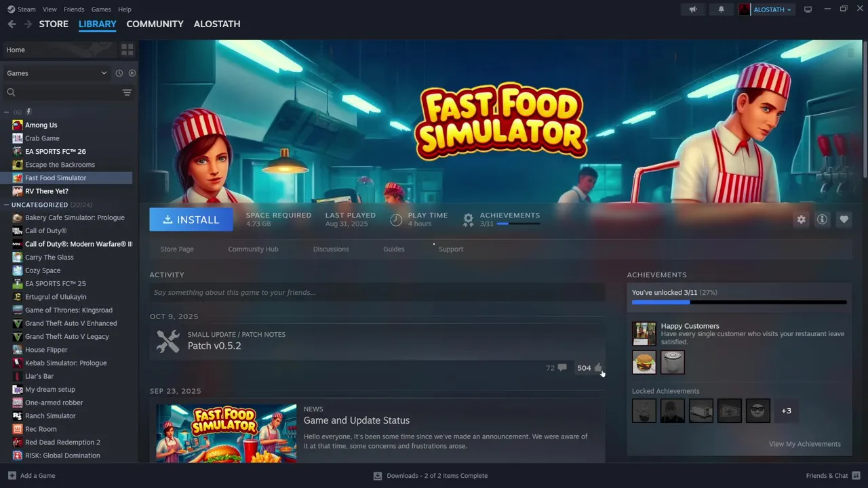Open the ALOSTATH profile tab
The width and height of the screenshot is (868, 488).
tap(217, 24)
